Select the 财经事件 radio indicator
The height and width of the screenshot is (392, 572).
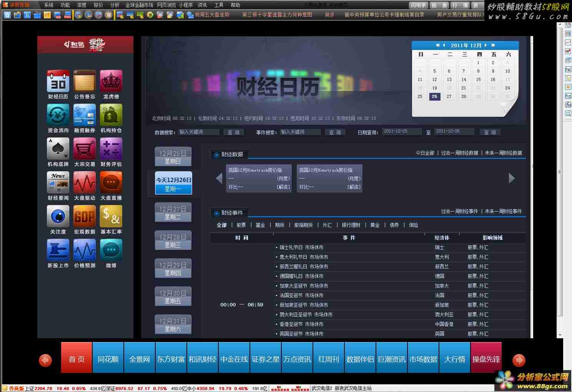click(216, 213)
